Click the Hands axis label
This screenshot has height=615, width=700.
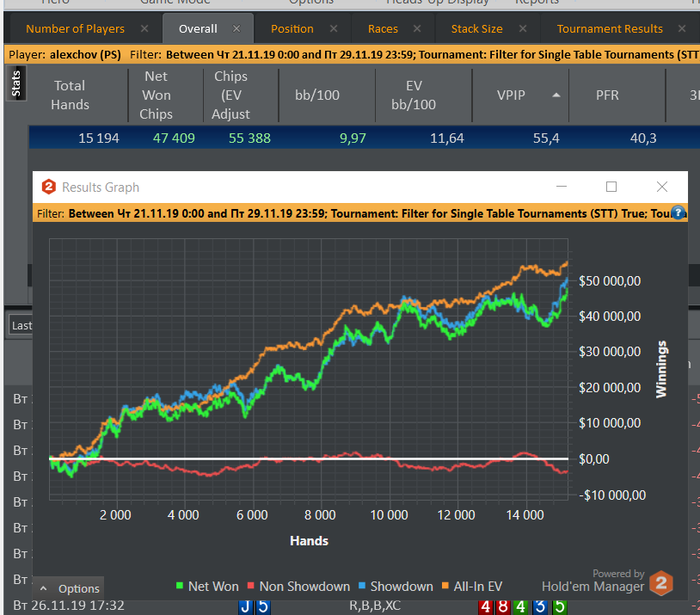coord(309,541)
